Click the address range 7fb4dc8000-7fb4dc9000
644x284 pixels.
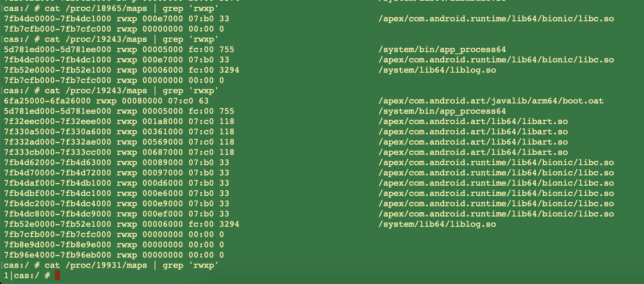click(x=58, y=214)
